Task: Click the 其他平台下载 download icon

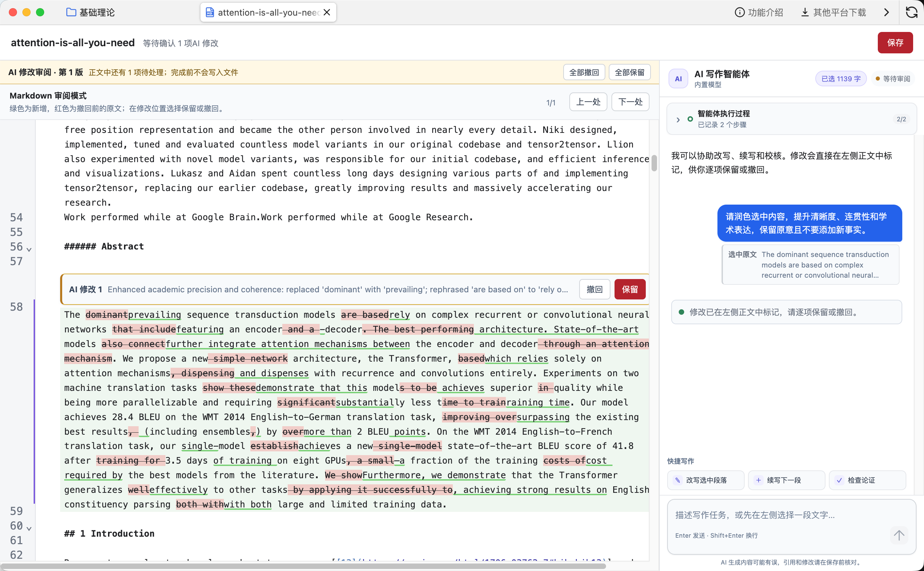Action: (x=805, y=13)
